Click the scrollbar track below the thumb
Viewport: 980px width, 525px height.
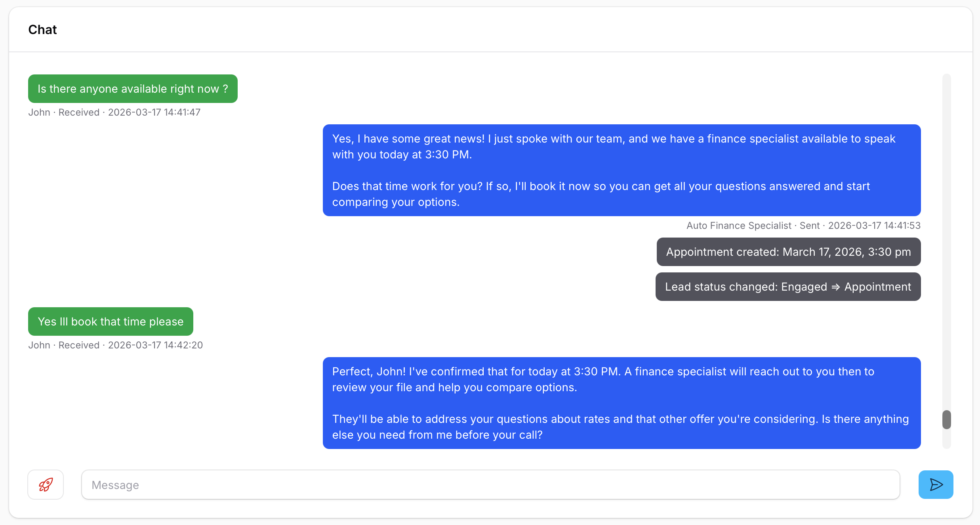click(x=946, y=439)
